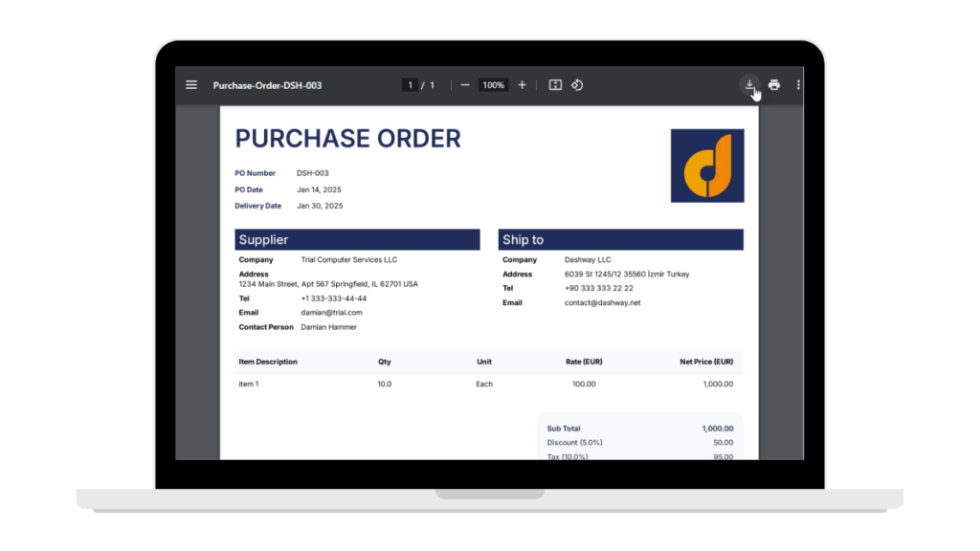Screen dimensions: 980x551
Task: Zoom out of the document
Action: click(x=464, y=85)
